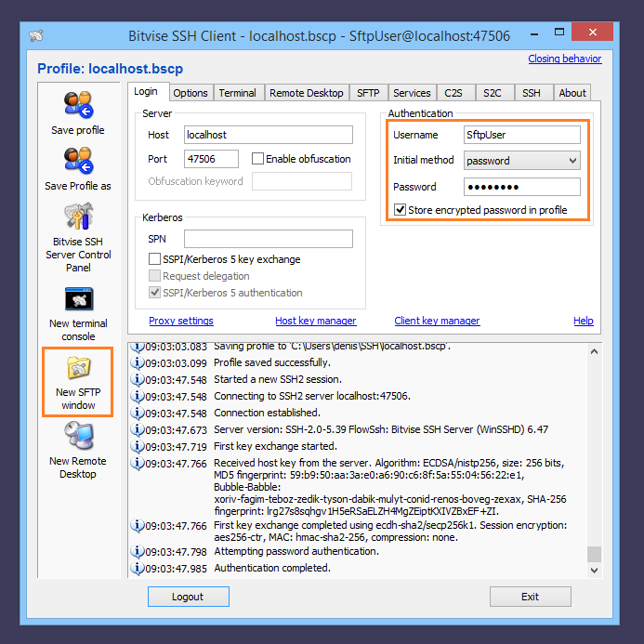
Task: Launch New Remote Desktop
Action: click(x=78, y=435)
